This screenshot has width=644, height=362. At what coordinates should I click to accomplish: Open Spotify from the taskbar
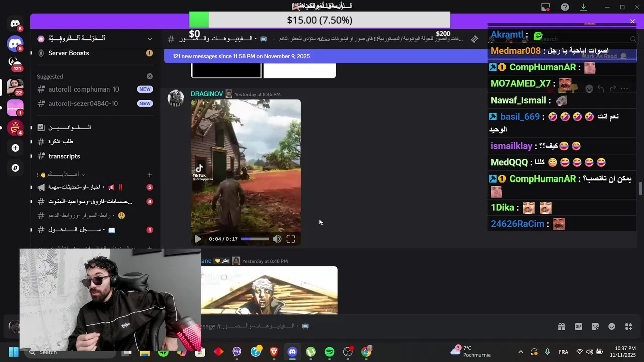point(330,352)
